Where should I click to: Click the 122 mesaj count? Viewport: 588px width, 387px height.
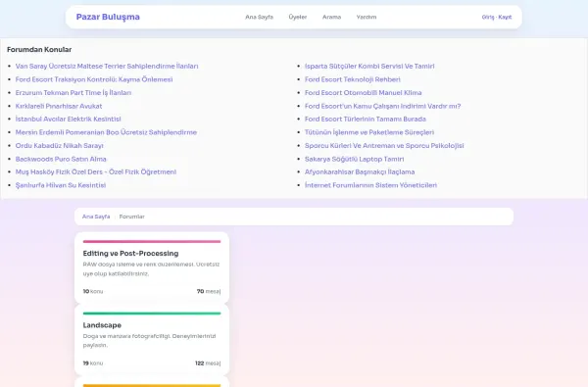tap(208, 363)
